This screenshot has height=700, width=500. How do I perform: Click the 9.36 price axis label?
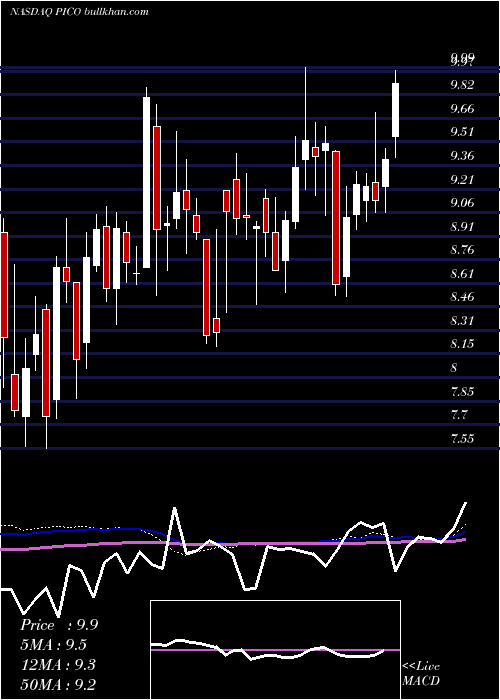[462, 156]
